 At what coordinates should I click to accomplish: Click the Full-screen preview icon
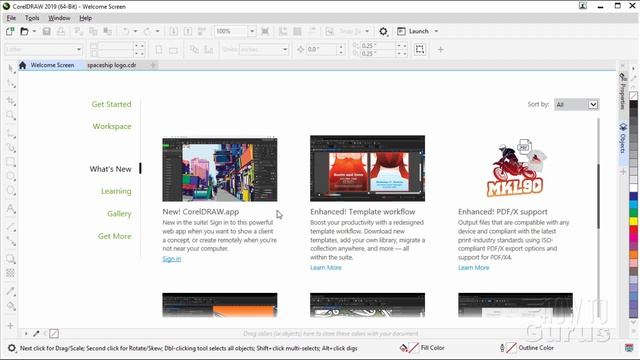click(265, 31)
